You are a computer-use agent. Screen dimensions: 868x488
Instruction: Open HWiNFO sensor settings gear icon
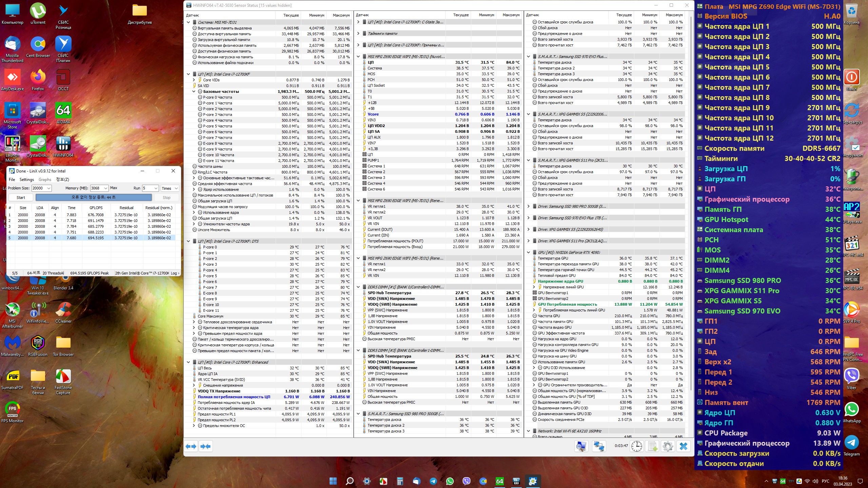click(x=668, y=446)
